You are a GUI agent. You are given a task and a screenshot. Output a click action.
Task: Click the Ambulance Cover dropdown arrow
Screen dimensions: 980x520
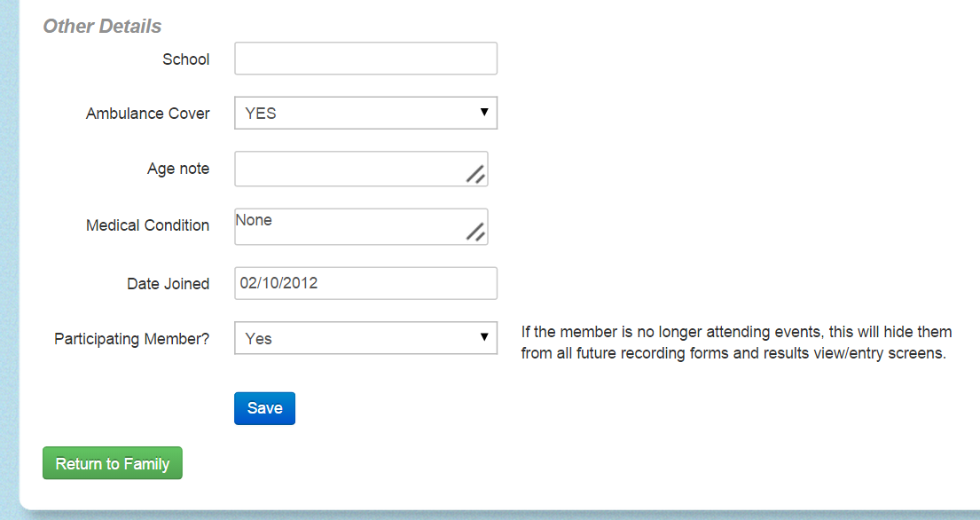[483, 113]
